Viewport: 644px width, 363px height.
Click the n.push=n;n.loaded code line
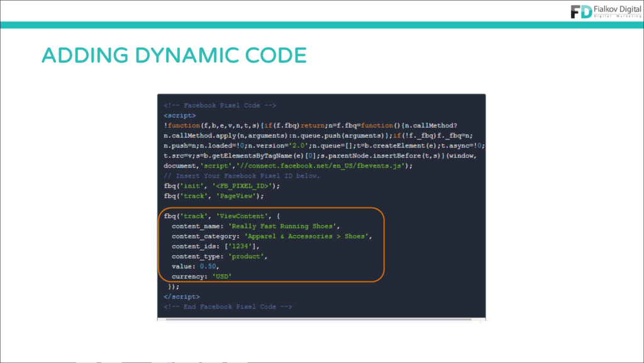click(324, 146)
